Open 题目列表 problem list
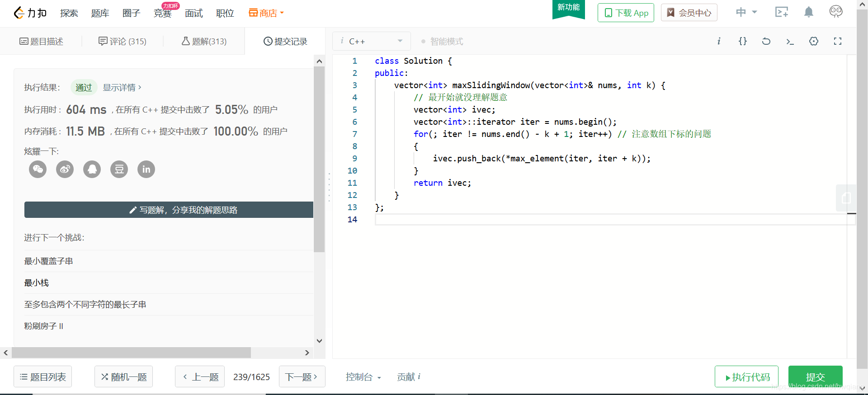The image size is (868, 395). pos(43,376)
